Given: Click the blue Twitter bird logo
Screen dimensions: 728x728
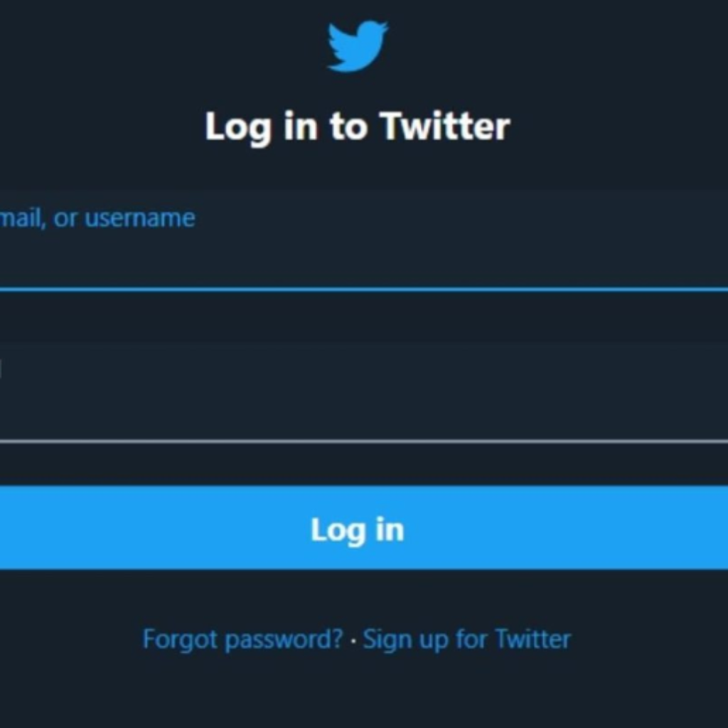Looking at the screenshot, I should click(358, 45).
